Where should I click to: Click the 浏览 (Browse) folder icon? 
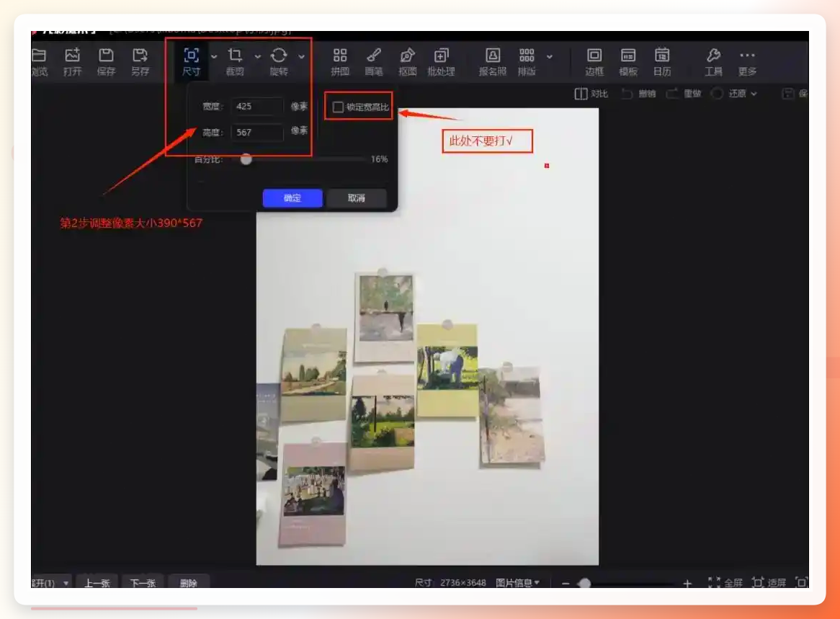coord(39,62)
